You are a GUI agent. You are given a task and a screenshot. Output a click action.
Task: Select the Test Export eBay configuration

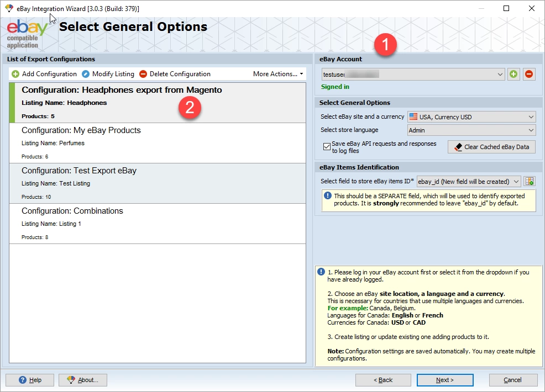coord(158,183)
